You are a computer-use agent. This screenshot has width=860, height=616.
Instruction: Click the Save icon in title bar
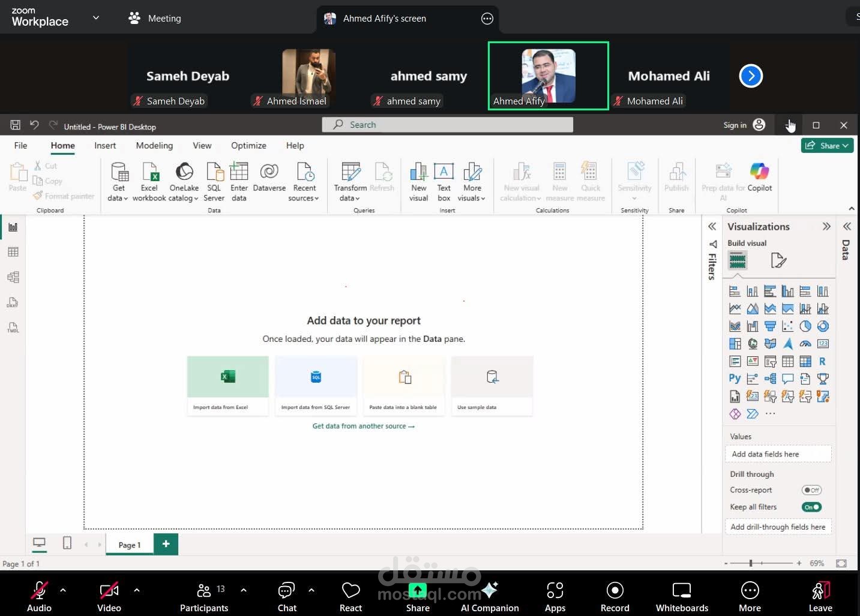click(x=16, y=125)
